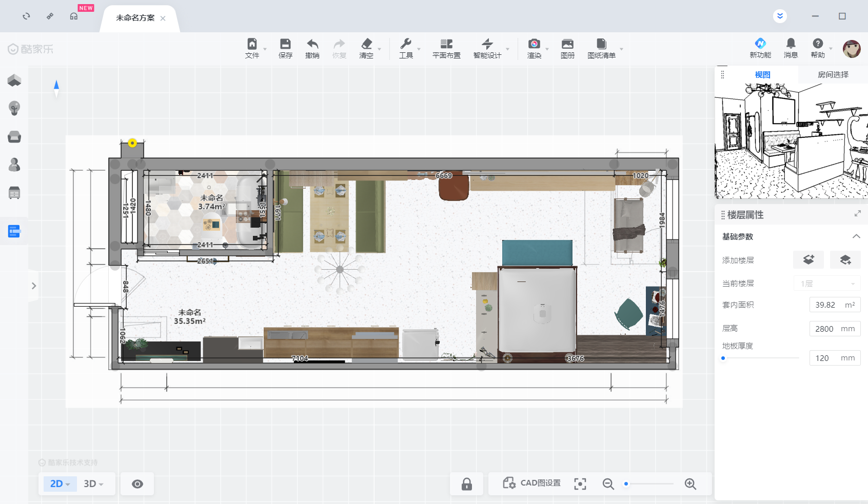Screen dimensions: 868x504
Task: Expand 工具 dropdown arrow
Action: tap(419, 49)
